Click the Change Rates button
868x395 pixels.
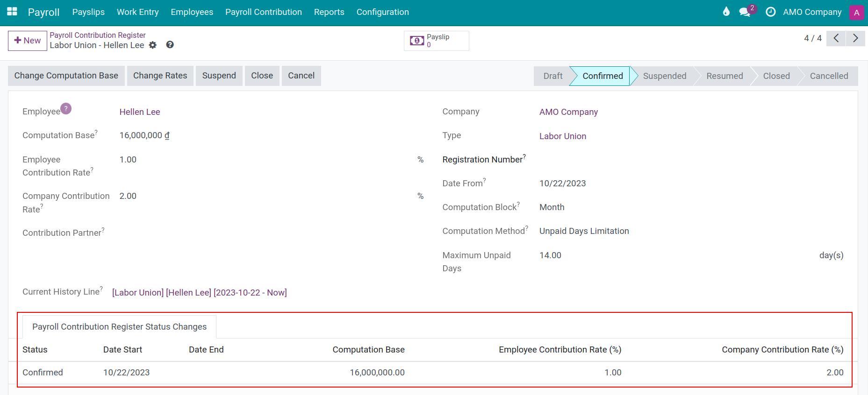pos(160,76)
